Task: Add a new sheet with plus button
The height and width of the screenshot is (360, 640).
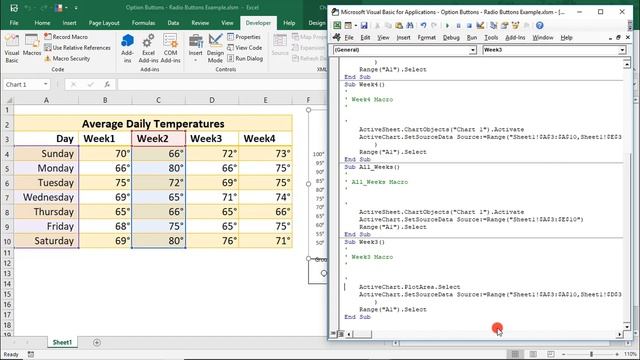Action: click(97, 342)
